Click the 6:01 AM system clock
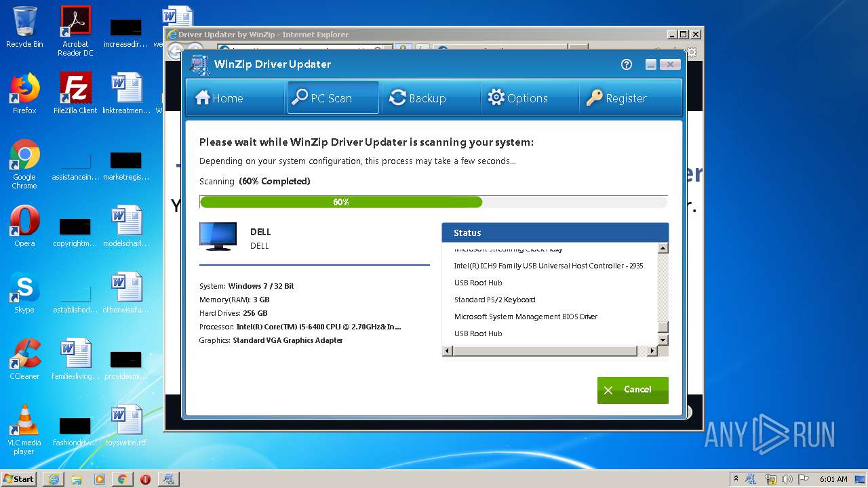868x488 pixels. point(833,479)
